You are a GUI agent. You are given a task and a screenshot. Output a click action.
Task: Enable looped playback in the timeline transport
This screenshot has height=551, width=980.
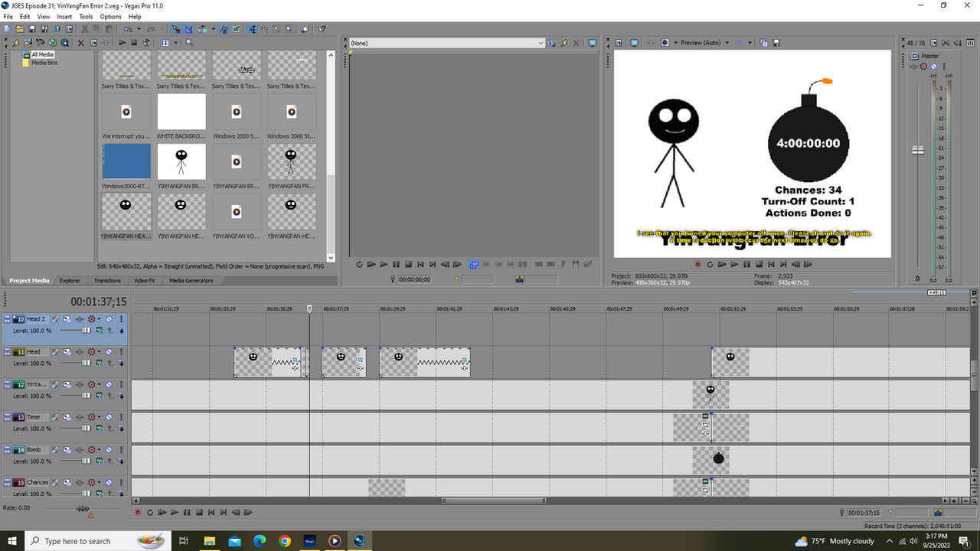[150, 512]
